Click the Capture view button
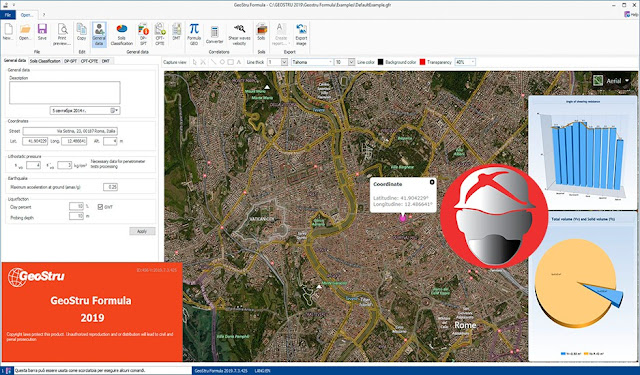640x375 pixels. tap(175, 62)
